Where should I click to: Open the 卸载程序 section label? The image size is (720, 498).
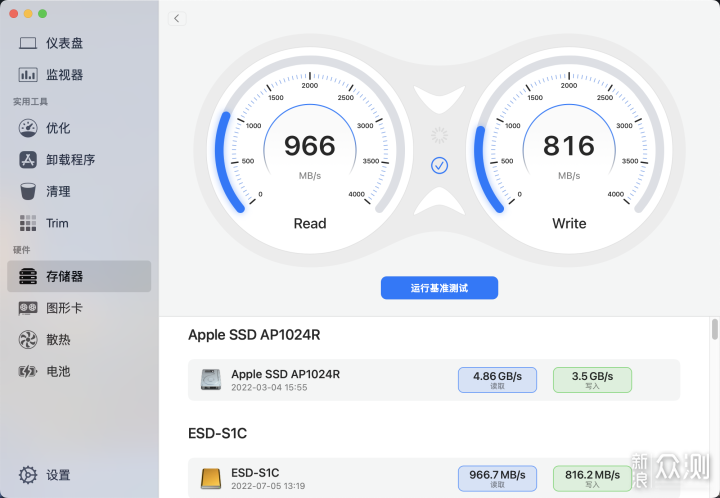tap(70, 160)
